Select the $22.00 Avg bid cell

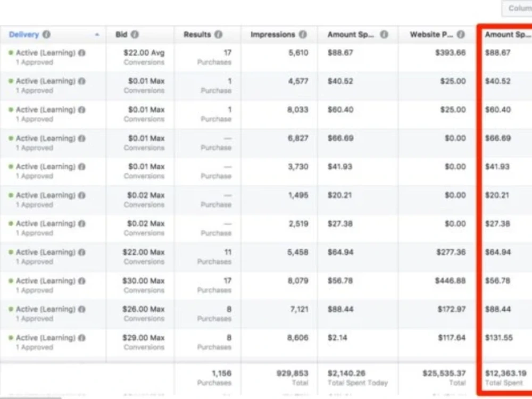144,53
